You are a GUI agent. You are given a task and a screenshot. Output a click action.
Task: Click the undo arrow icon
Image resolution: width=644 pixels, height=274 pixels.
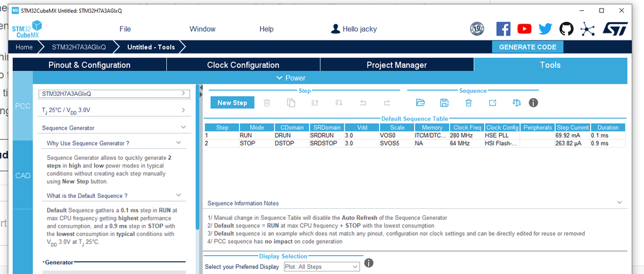click(363, 103)
